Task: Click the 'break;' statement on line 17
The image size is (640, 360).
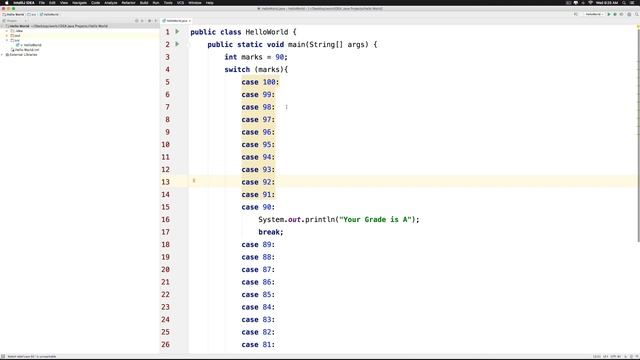Action: coord(271,232)
